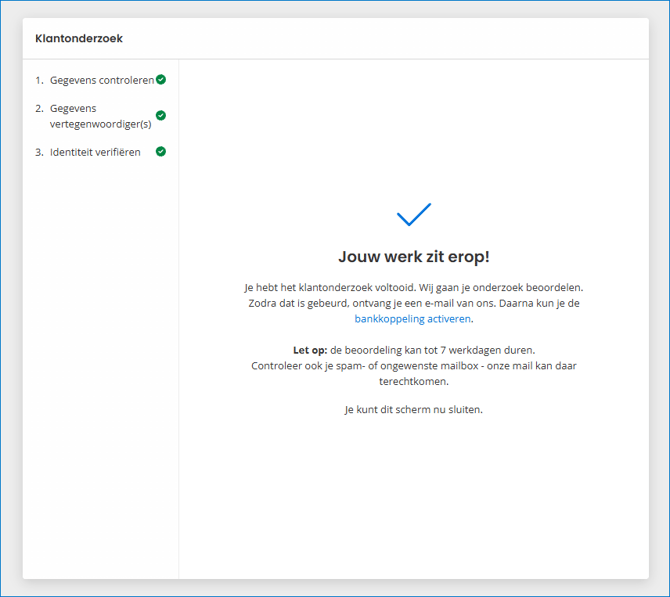Screen dimensions: 670x597
Task: Click text about 7 werkdagen review time
Action: [x=433, y=350]
